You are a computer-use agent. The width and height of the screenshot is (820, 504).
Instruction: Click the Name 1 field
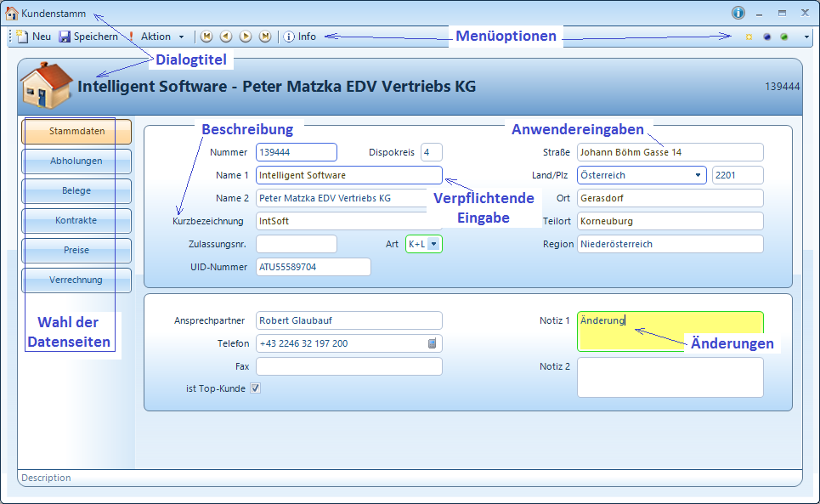(348, 175)
